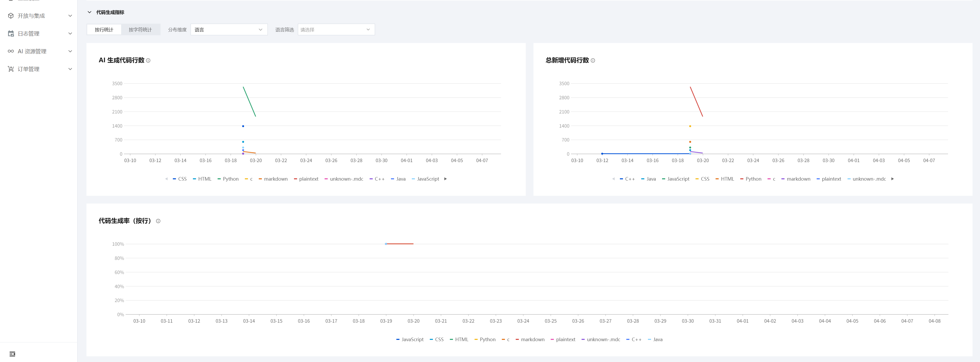Open the 语言筛选 请选择 dropdown
The image size is (980, 362).
click(336, 30)
